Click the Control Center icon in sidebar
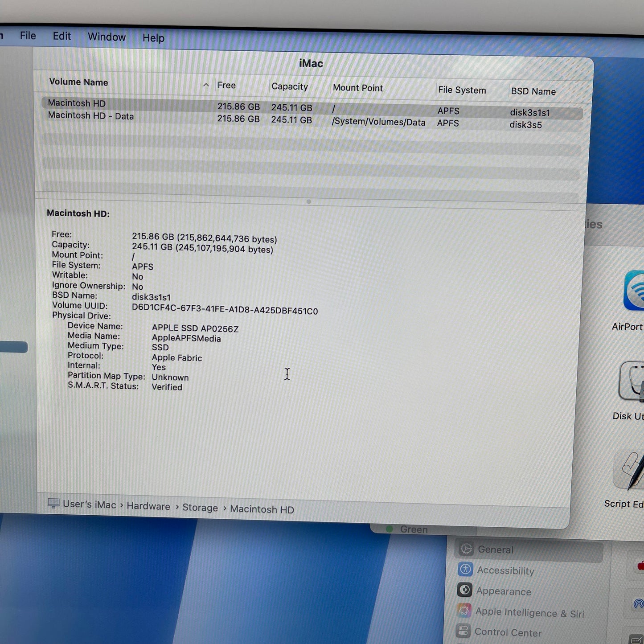644x644 pixels. 463,631
